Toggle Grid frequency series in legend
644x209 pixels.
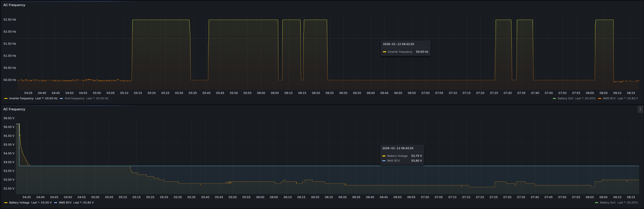click(74, 98)
